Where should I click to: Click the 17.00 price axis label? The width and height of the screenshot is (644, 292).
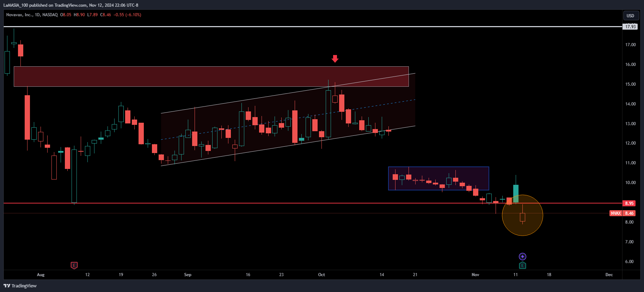coord(630,45)
